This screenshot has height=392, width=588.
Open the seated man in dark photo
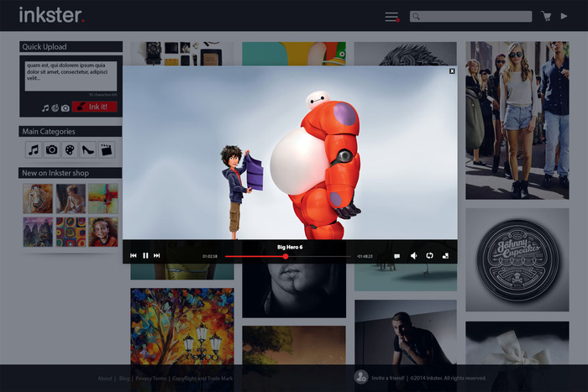pos(406,332)
